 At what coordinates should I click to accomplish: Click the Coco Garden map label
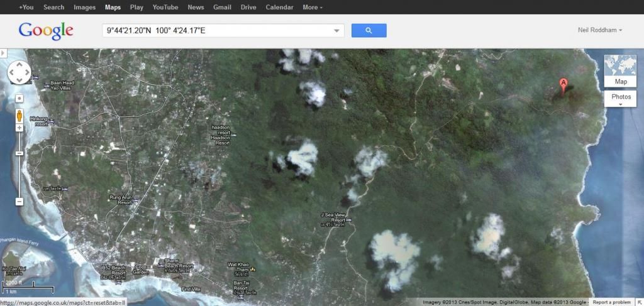coord(141,269)
